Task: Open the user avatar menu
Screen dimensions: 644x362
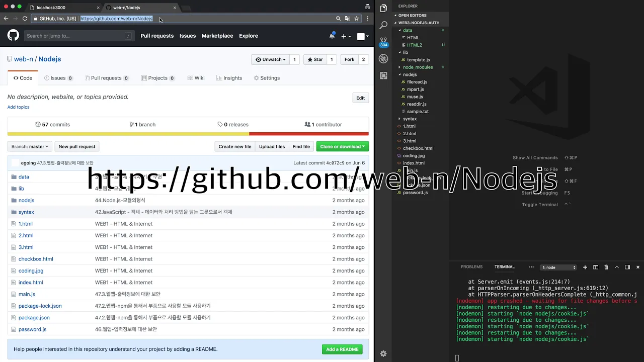Action: click(x=363, y=36)
